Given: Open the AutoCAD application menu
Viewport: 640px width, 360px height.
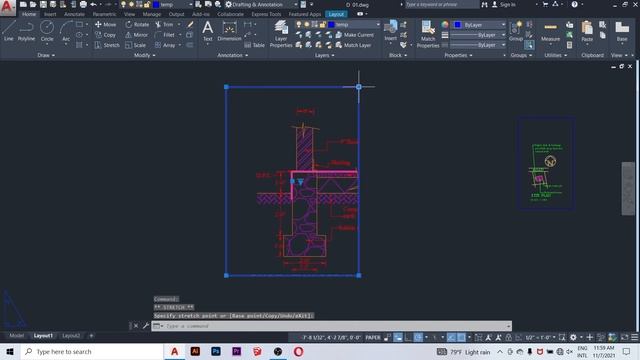Looking at the screenshot, I should coord(7,7).
